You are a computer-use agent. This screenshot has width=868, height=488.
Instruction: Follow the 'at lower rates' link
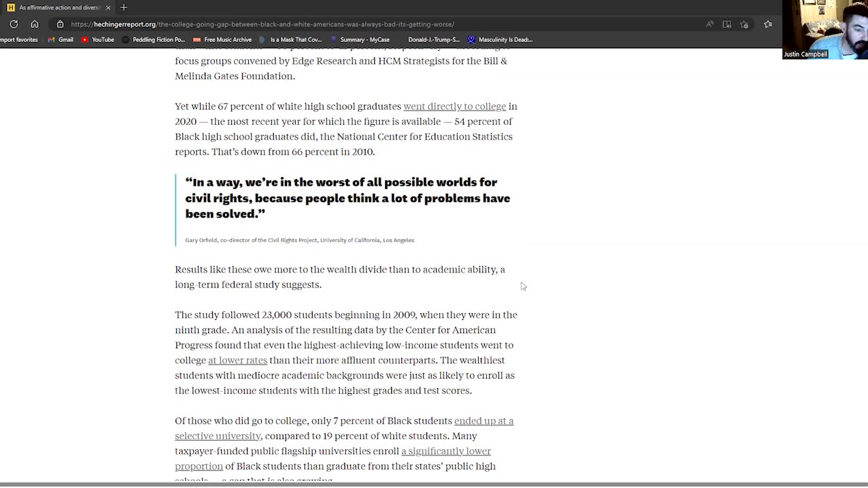pyautogui.click(x=237, y=361)
